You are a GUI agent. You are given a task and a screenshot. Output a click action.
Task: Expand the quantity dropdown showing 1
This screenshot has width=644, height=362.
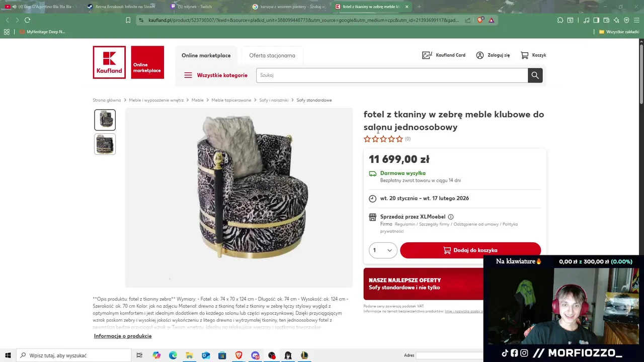pyautogui.click(x=383, y=250)
